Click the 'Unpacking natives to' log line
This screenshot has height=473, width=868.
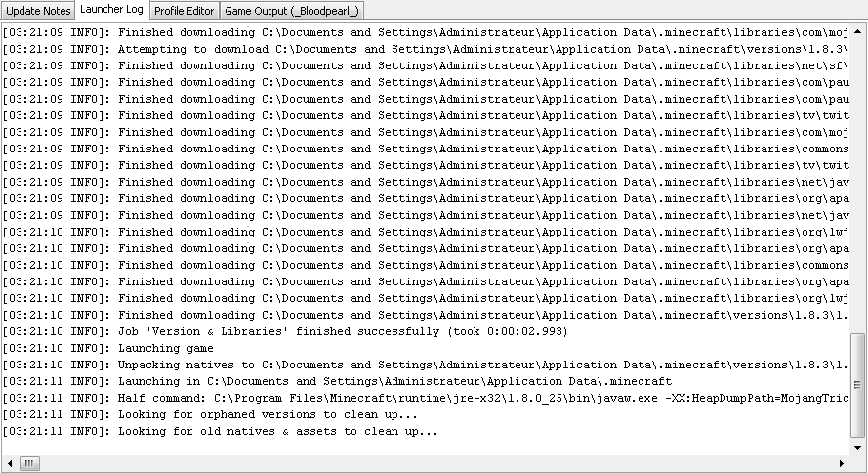point(425,365)
